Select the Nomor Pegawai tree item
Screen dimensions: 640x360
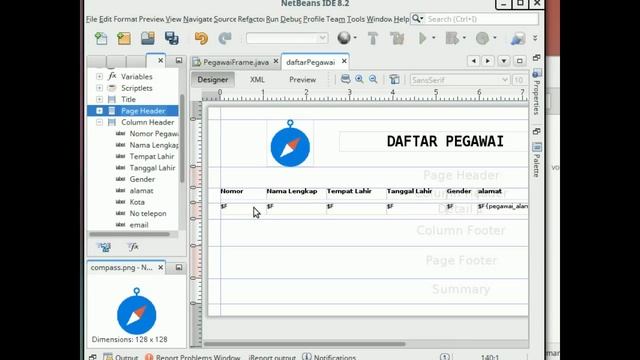coord(154,133)
